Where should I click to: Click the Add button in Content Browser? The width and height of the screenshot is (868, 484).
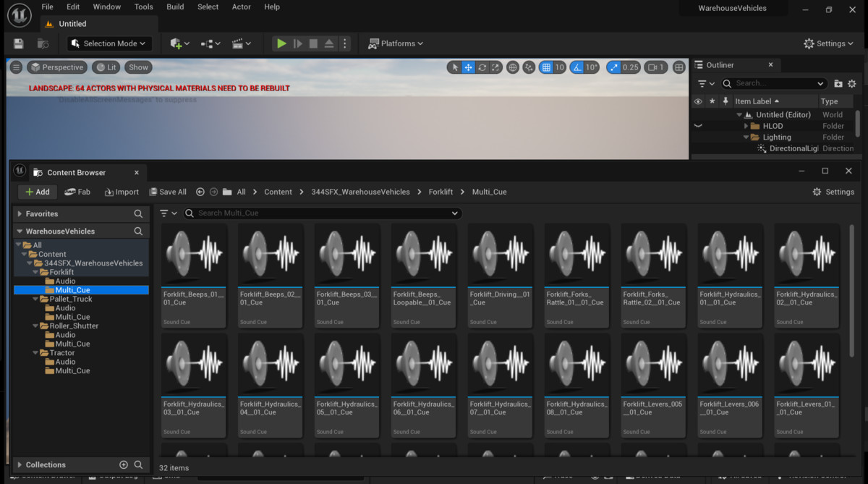point(38,192)
